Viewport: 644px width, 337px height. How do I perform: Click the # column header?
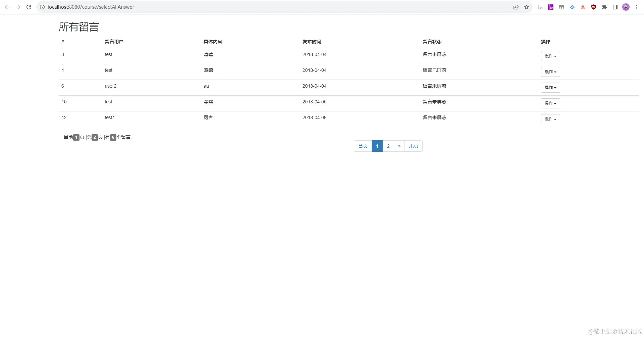[x=63, y=42]
